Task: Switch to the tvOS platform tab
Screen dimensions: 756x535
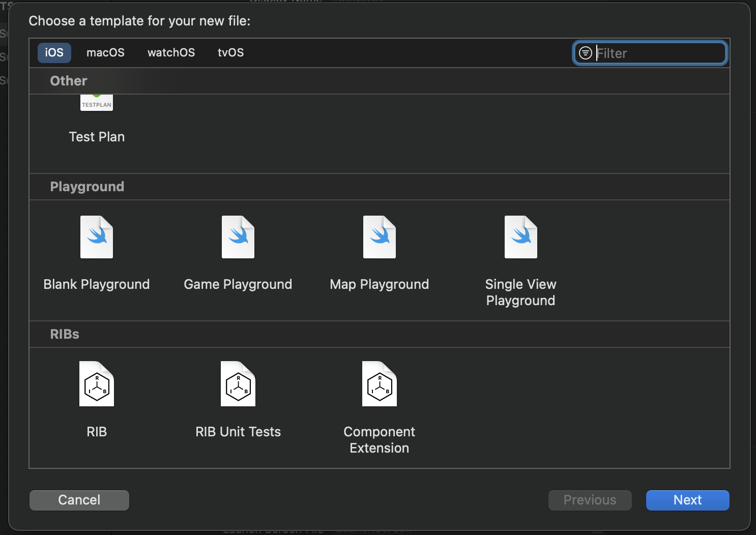Action: pos(231,53)
